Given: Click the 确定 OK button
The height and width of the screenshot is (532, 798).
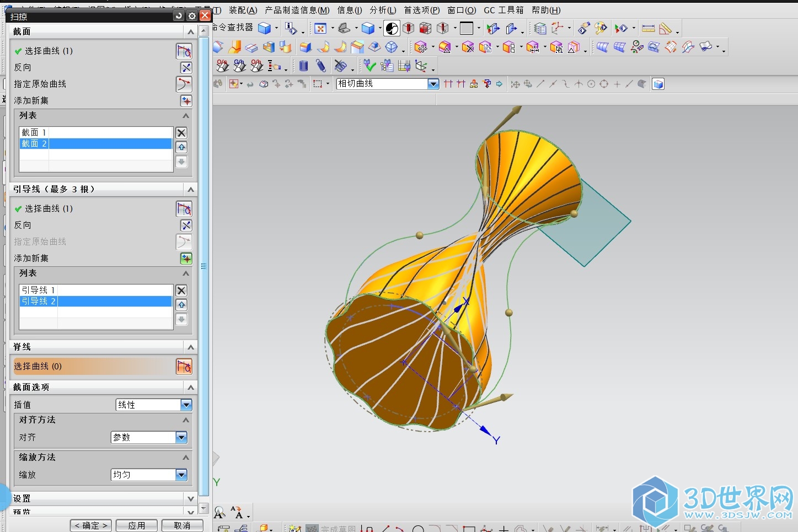Looking at the screenshot, I should 91,525.
